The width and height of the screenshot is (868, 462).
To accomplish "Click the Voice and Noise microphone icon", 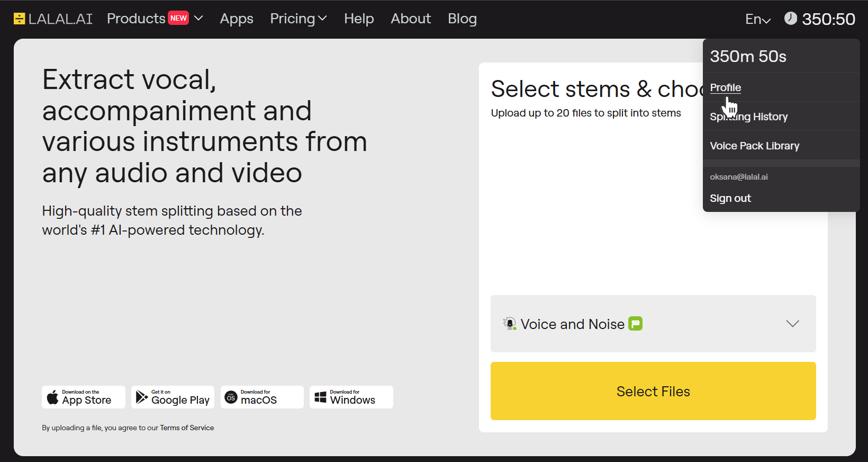I will pos(510,324).
